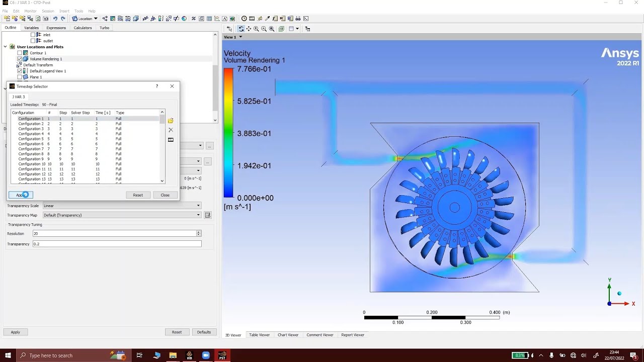Open the animation film icon in Timestep Selector
The height and width of the screenshot is (362, 644).
pos(171,140)
